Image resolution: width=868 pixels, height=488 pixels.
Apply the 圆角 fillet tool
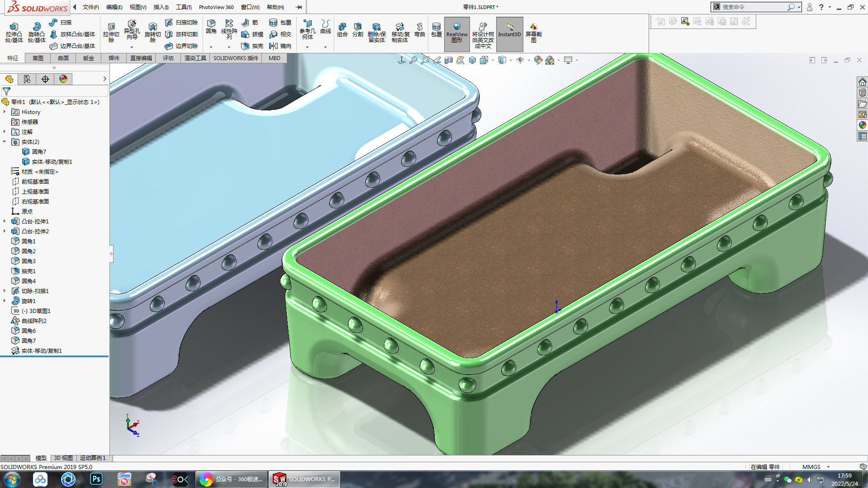click(x=211, y=27)
